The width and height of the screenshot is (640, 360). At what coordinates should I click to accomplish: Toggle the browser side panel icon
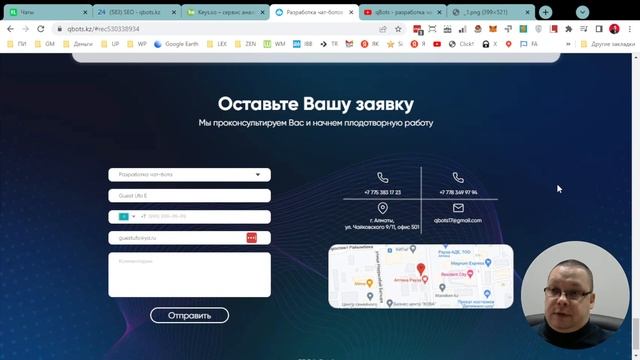pos(599,29)
